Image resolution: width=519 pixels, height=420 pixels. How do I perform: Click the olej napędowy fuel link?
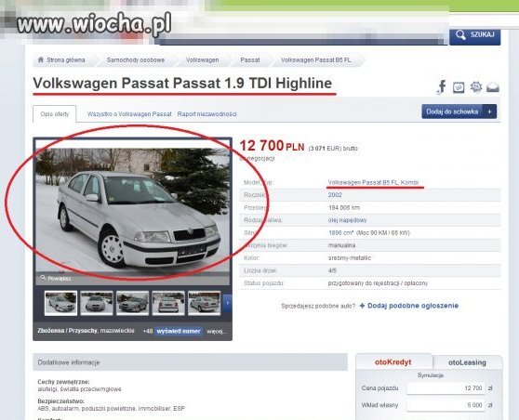(347, 220)
